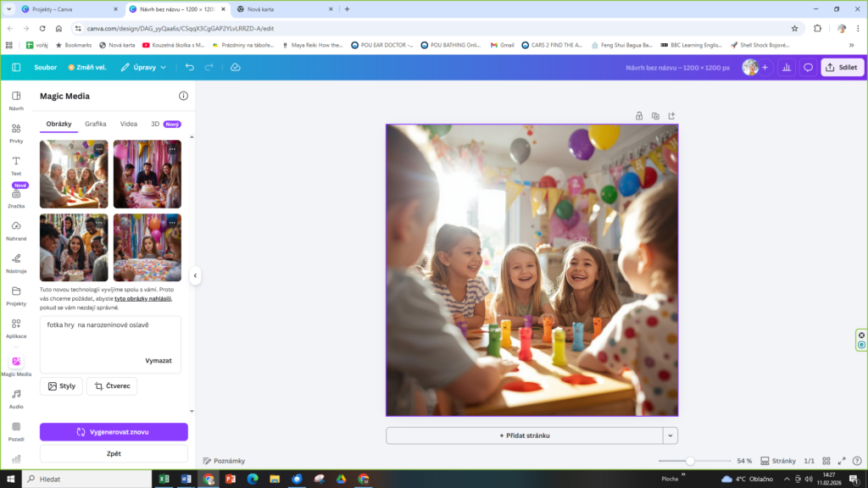Screen dimensions: 868x488
Task: Toggle the side menu panel icon
Action: pos(16,67)
